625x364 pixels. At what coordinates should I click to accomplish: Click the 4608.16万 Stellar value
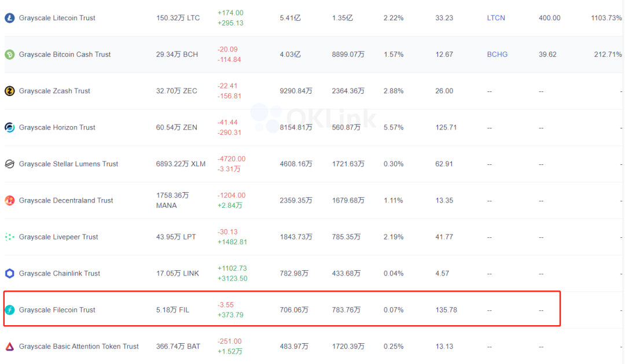296,164
